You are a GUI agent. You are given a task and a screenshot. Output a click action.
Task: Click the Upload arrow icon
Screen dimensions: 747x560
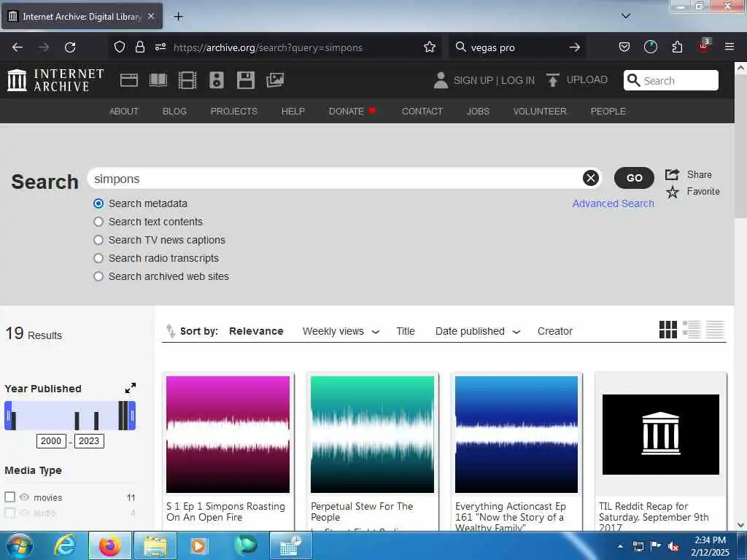tap(553, 80)
